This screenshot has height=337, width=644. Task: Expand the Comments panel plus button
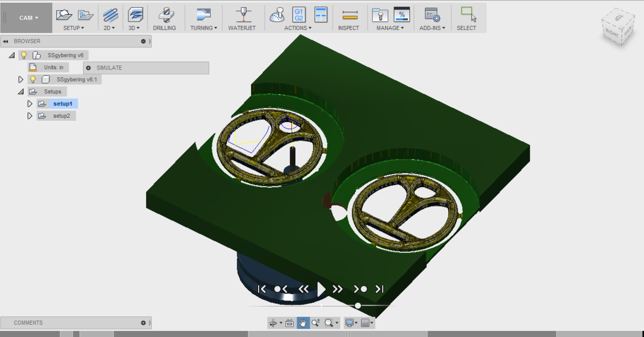143,323
